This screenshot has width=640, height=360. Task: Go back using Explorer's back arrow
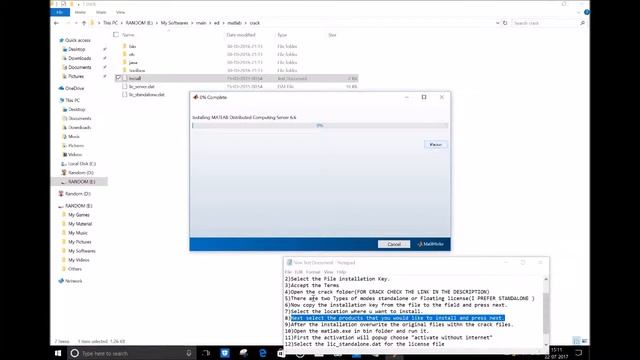(56, 23)
